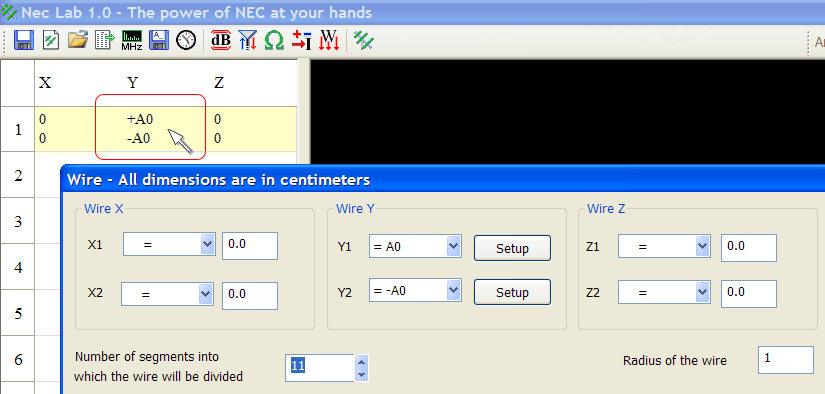Open the dB gain tool

pyautogui.click(x=220, y=40)
